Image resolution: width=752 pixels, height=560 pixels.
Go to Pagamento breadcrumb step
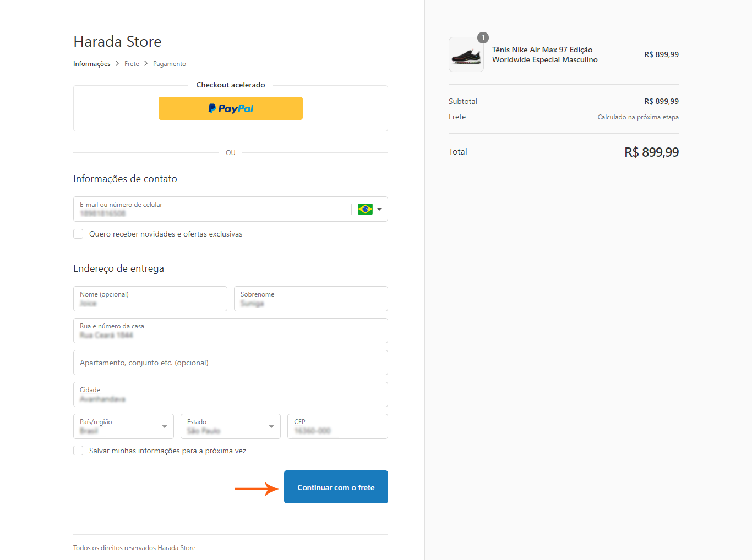tap(170, 64)
